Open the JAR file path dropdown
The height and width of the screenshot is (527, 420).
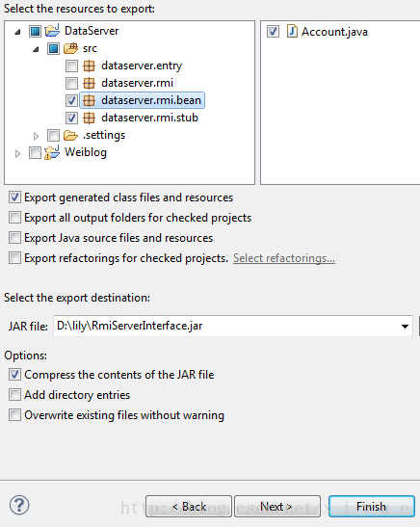tap(405, 326)
